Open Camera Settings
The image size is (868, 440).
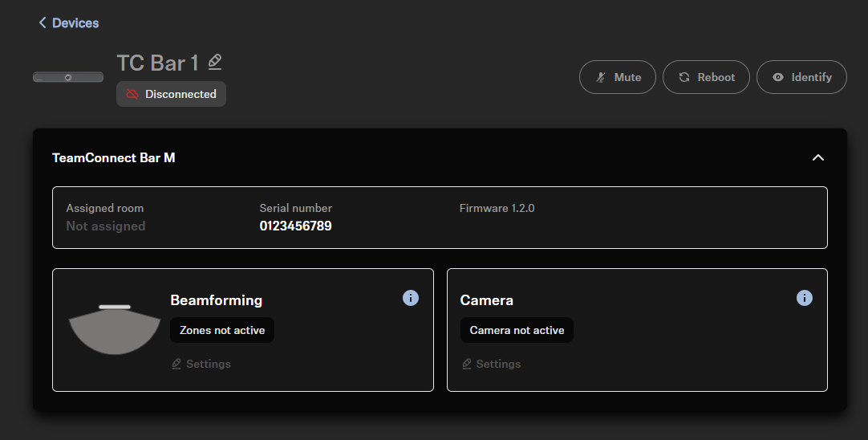point(491,364)
